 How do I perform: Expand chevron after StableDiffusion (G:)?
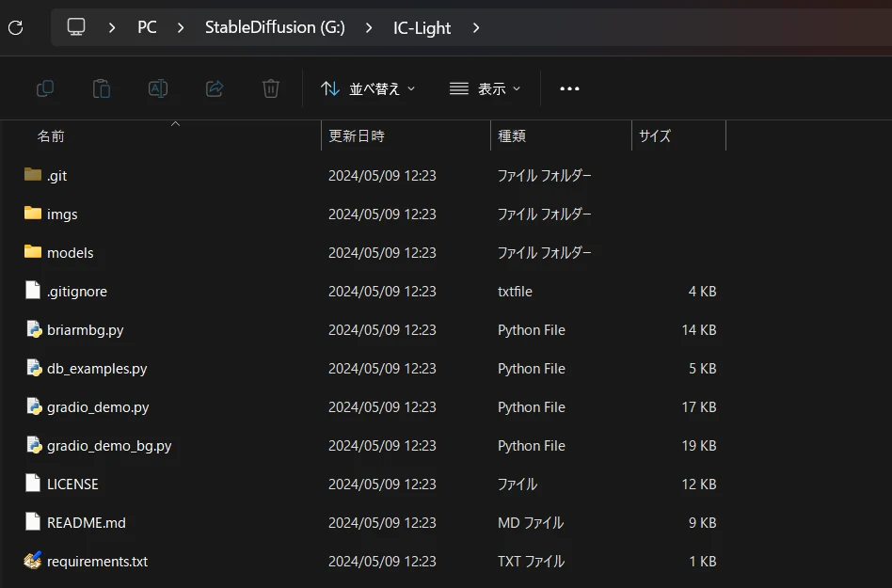[369, 27]
